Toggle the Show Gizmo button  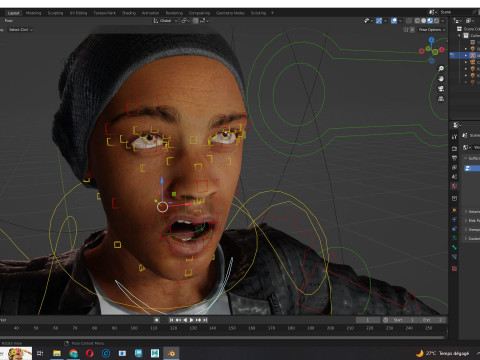click(x=379, y=21)
